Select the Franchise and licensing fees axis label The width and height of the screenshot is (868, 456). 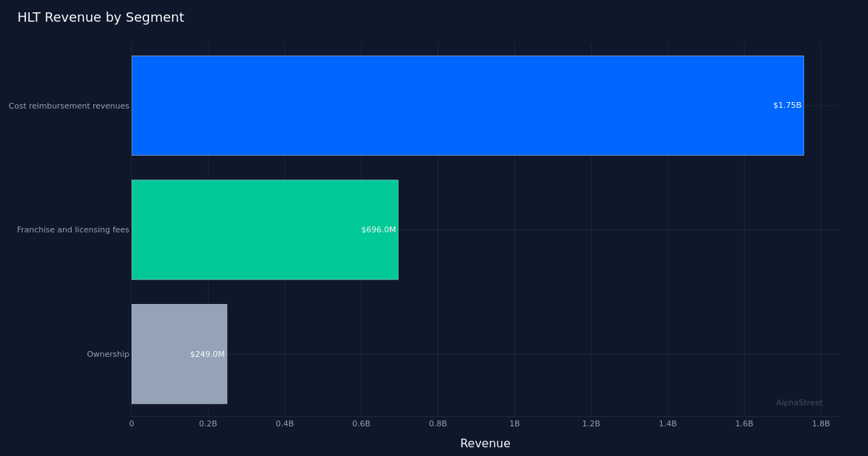point(74,229)
